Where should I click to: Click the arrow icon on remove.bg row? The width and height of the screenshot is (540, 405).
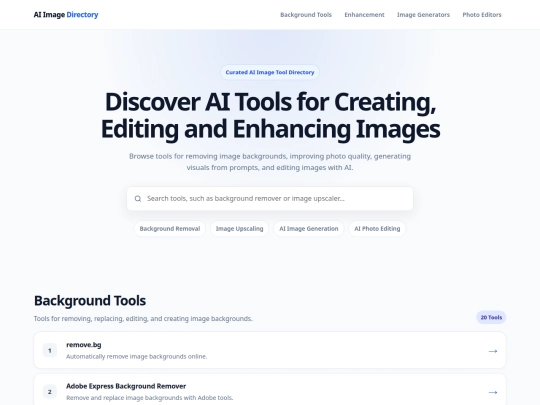click(493, 351)
